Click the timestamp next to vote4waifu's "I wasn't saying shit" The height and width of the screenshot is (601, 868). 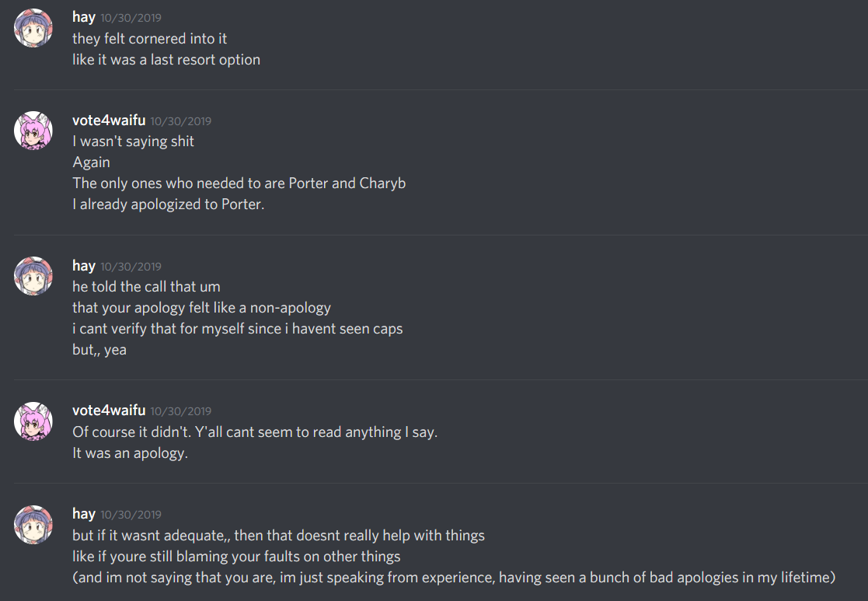click(x=180, y=121)
